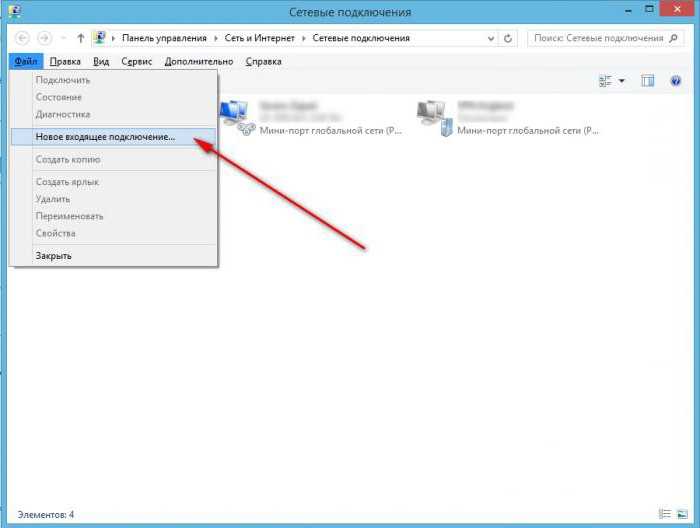
Task: Click Сетевые подключения breadcrumb
Action: (x=361, y=38)
